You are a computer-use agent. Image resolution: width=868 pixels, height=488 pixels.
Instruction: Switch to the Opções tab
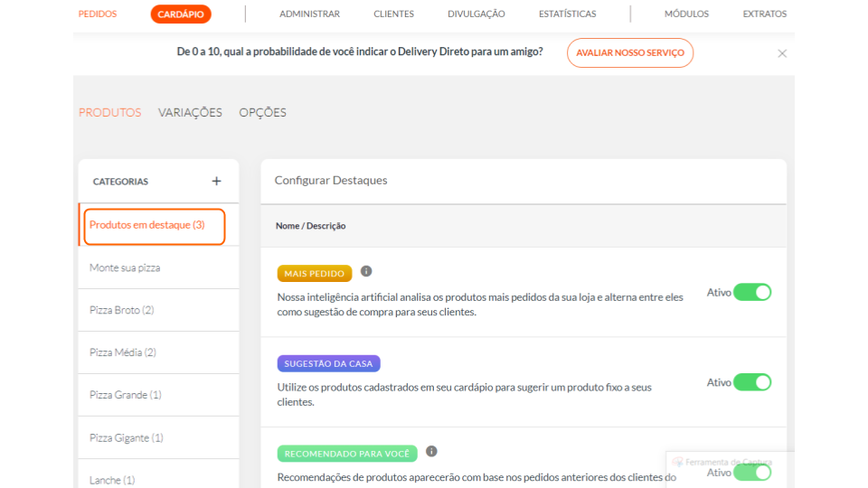coord(262,112)
